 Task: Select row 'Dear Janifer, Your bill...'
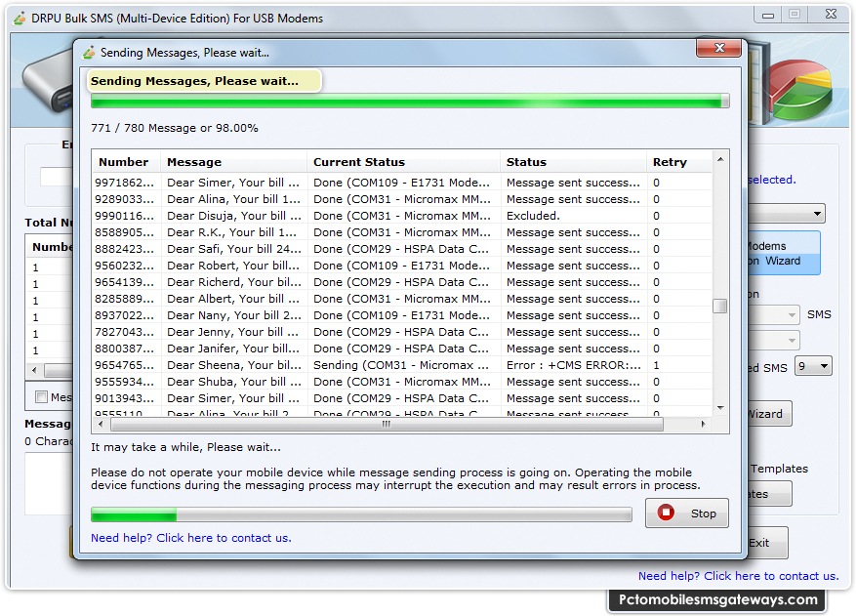click(x=402, y=349)
